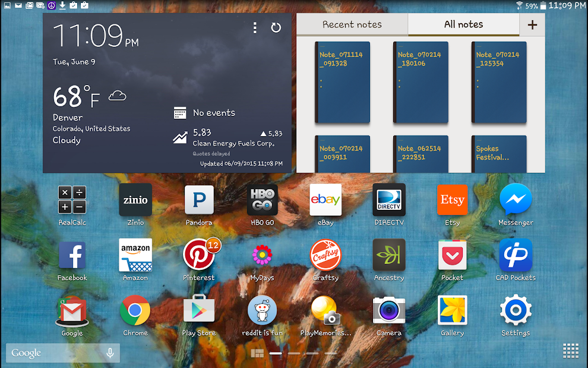Open the Spokes Festival note
The image size is (588, 368).
click(499, 154)
